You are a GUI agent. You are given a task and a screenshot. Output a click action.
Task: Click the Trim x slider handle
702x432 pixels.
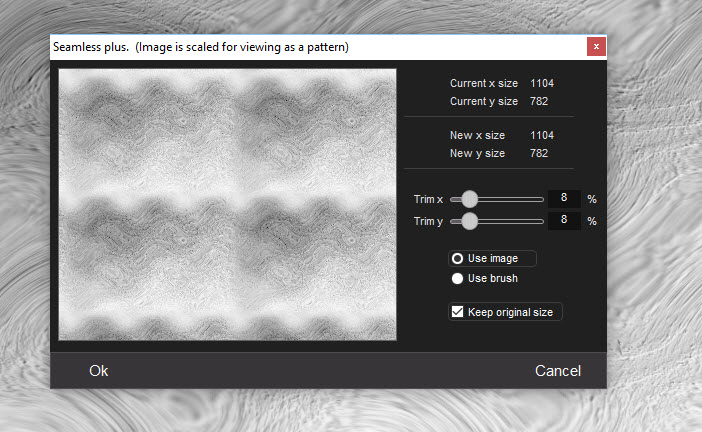[x=469, y=199]
